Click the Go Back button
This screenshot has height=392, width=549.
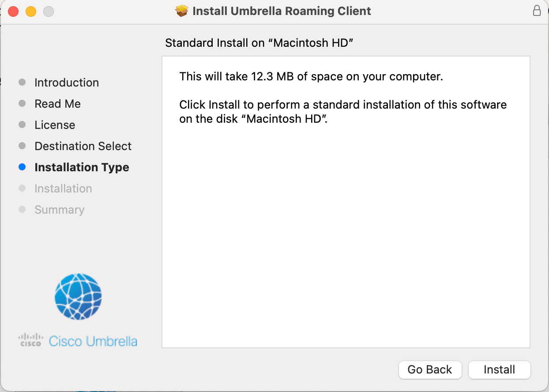point(430,369)
